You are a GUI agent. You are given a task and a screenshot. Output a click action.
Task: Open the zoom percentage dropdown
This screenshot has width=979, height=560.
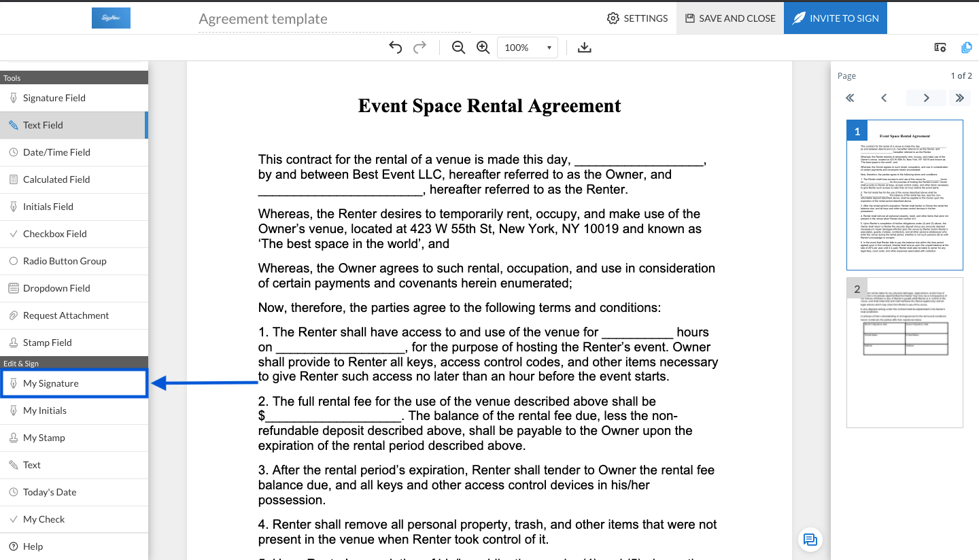pos(528,47)
